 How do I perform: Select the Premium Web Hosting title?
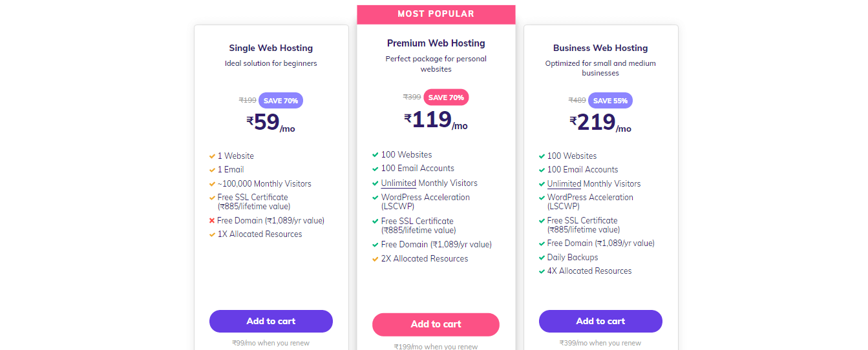point(436,43)
